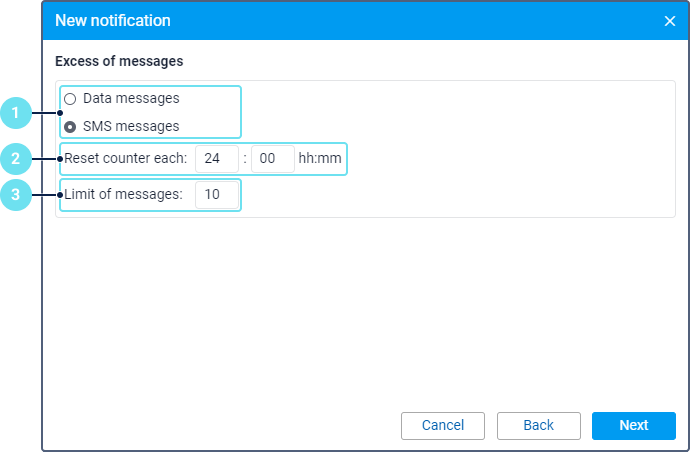Click the numbered callout badge 3

click(17, 194)
